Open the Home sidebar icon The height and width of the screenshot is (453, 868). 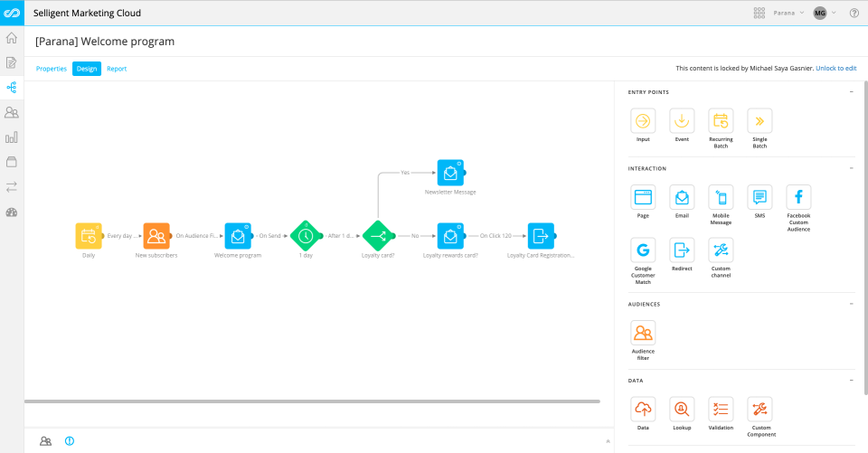pyautogui.click(x=12, y=38)
